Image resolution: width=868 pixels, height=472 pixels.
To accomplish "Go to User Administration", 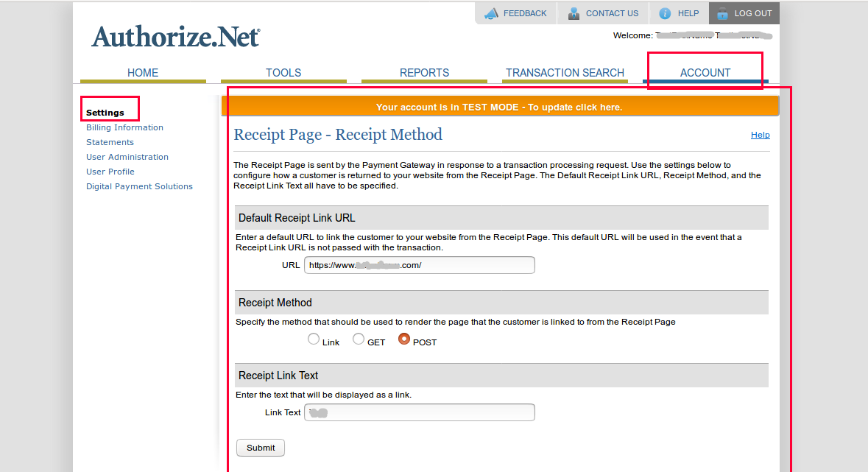I will (x=127, y=157).
